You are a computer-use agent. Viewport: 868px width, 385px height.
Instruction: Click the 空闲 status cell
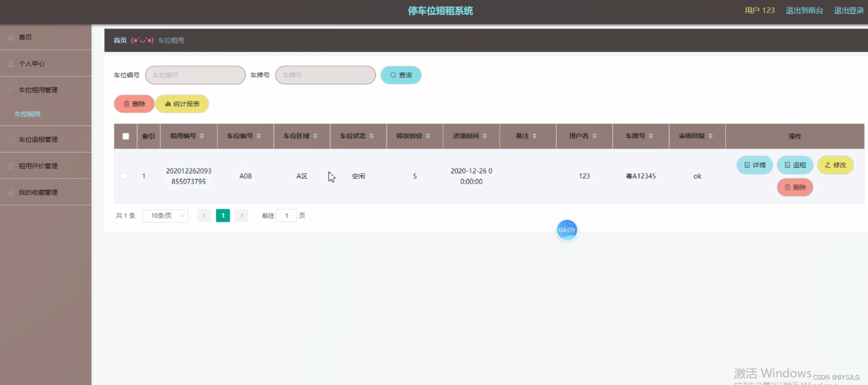(x=359, y=176)
